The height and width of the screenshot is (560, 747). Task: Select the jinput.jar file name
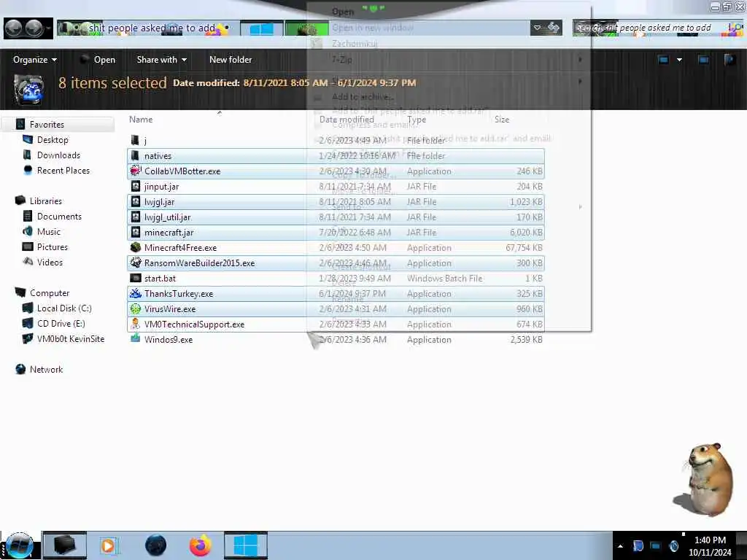click(161, 187)
